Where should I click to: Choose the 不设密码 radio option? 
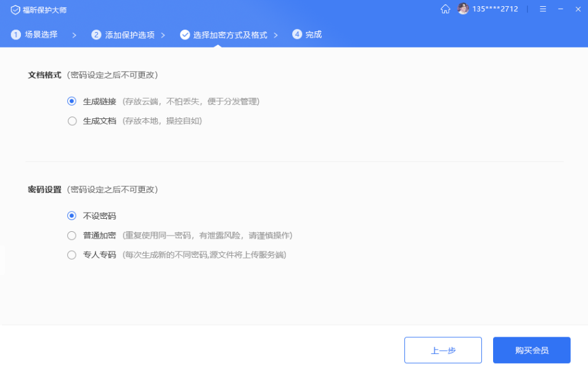point(72,216)
